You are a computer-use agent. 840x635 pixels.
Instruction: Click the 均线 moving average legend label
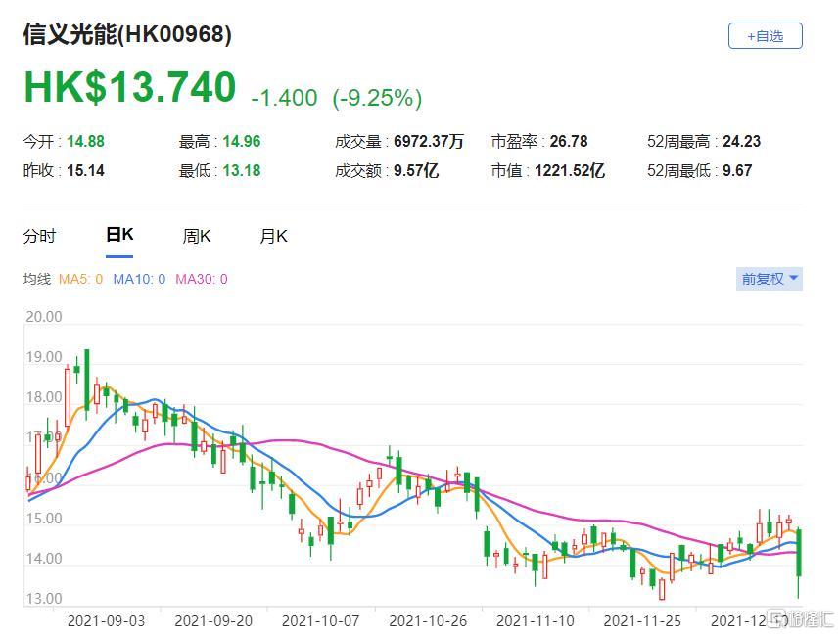37,279
